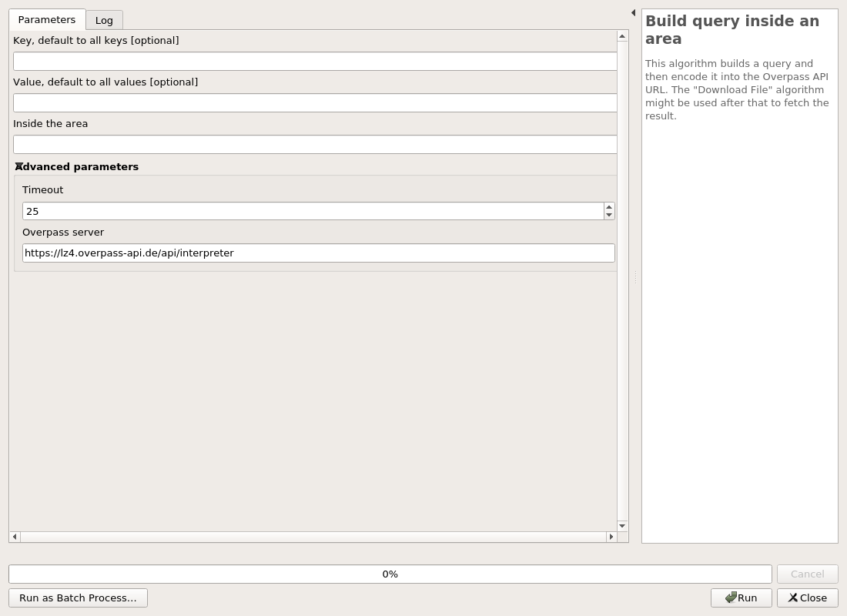Click the green Run arrow icon
This screenshot has height=616, width=847.
[731, 598]
